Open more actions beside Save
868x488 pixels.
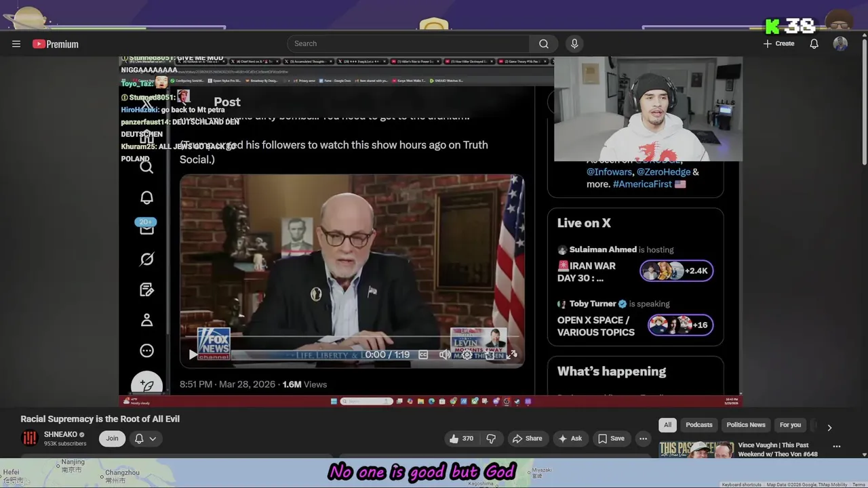pos(644,439)
